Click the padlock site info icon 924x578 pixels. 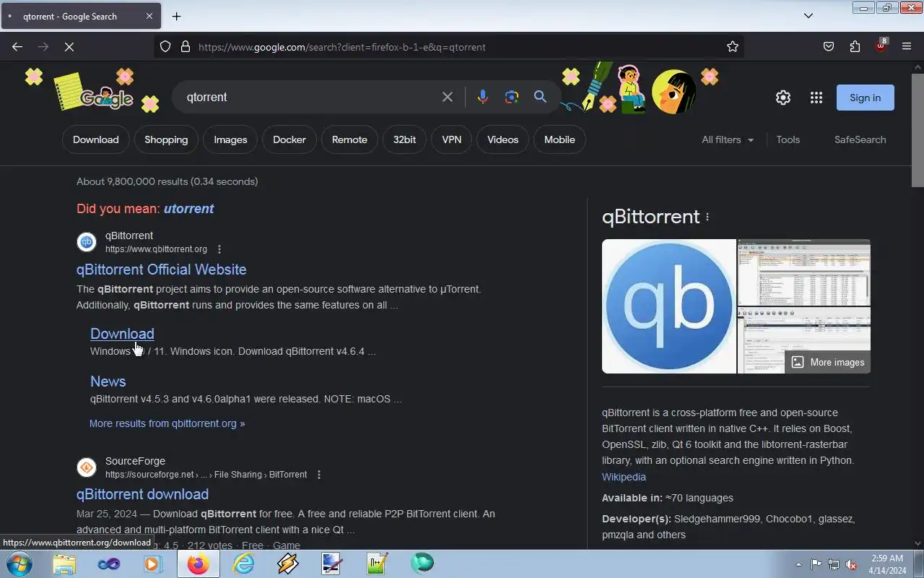pyautogui.click(x=186, y=47)
